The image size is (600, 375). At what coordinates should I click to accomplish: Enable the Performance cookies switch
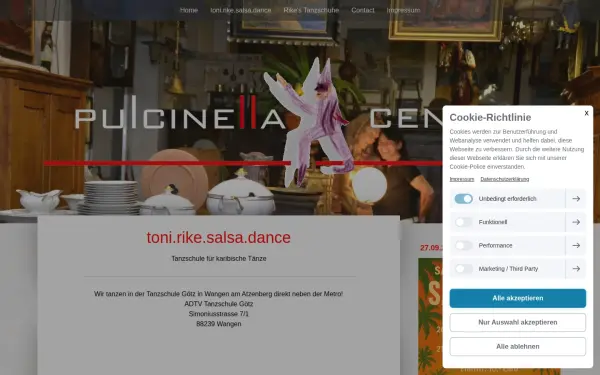[463, 245]
